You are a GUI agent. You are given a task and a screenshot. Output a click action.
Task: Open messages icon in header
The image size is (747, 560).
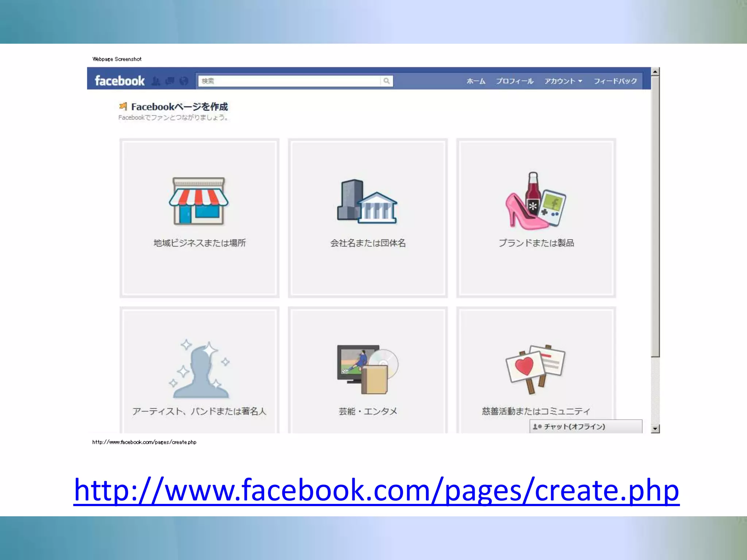[170, 81]
